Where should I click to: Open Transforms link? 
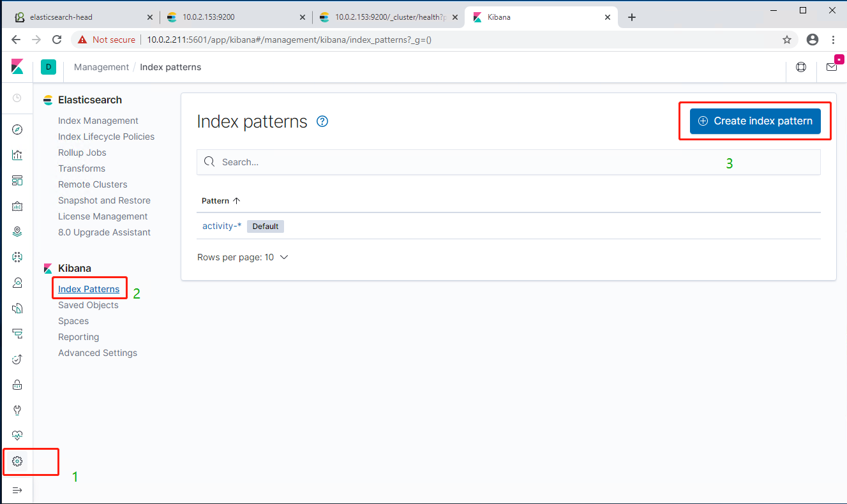[82, 168]
